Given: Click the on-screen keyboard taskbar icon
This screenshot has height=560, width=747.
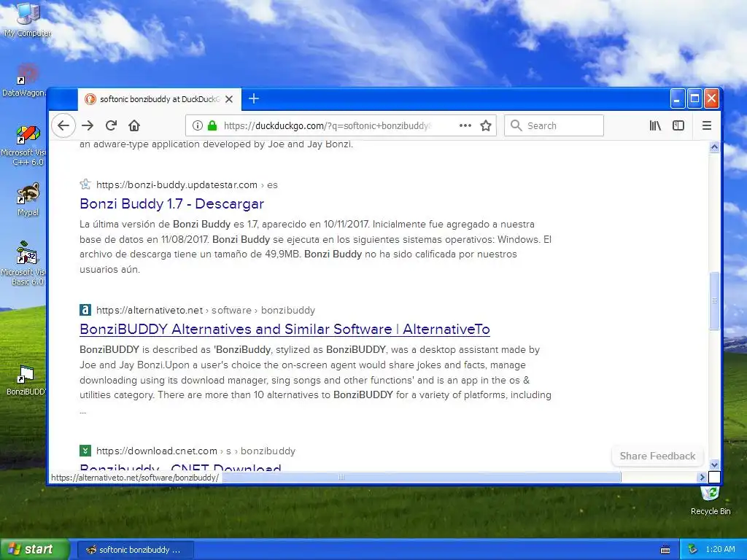Looking at the screenshot, I should coord(665,550).
